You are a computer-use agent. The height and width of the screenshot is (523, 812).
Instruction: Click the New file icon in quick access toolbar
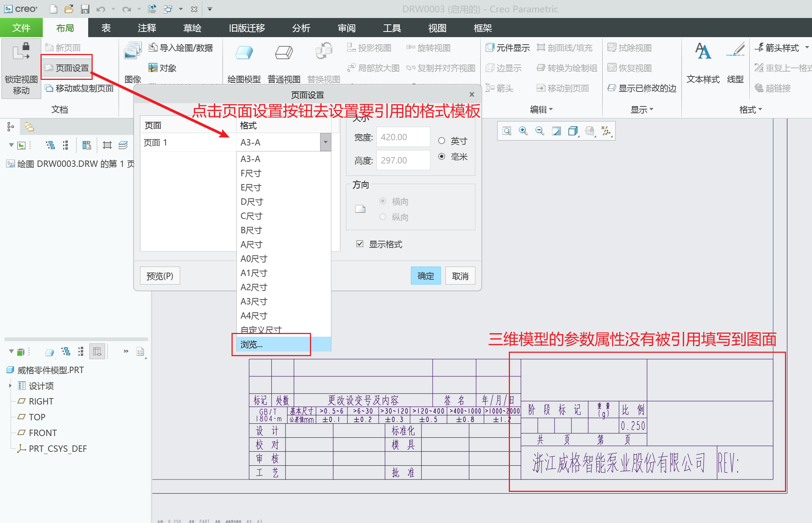tap(53, 9)
